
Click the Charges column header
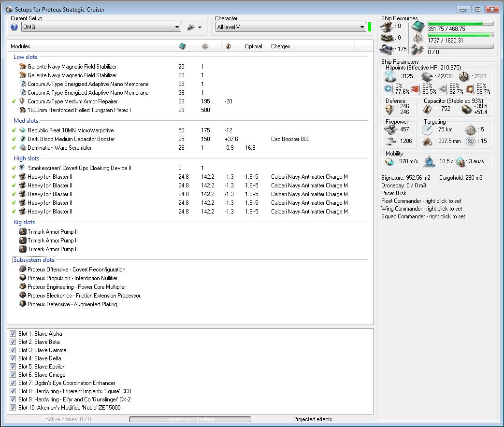pos(281,46)
